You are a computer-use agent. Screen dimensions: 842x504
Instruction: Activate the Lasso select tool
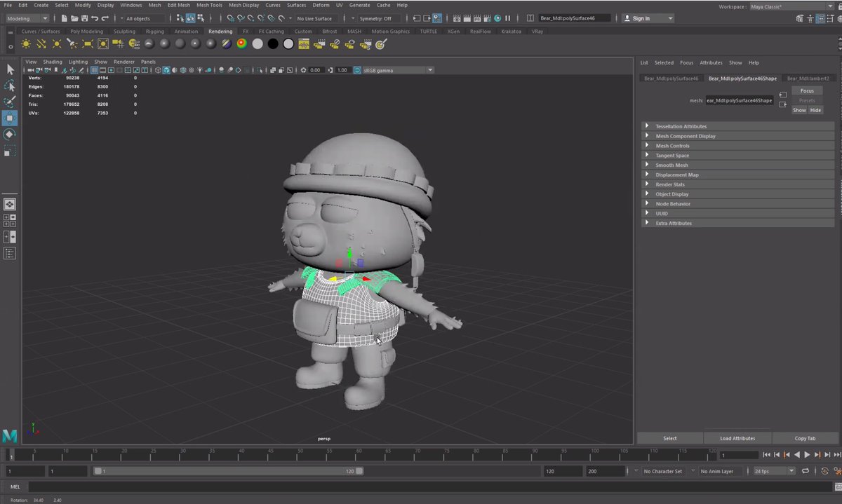point(10,86)
